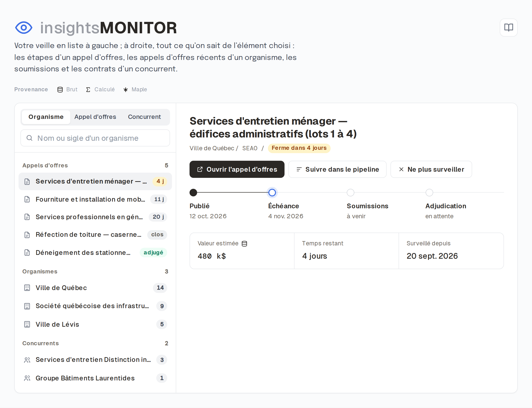Click the insightsMONITOR eye logo

click(24, 28)
